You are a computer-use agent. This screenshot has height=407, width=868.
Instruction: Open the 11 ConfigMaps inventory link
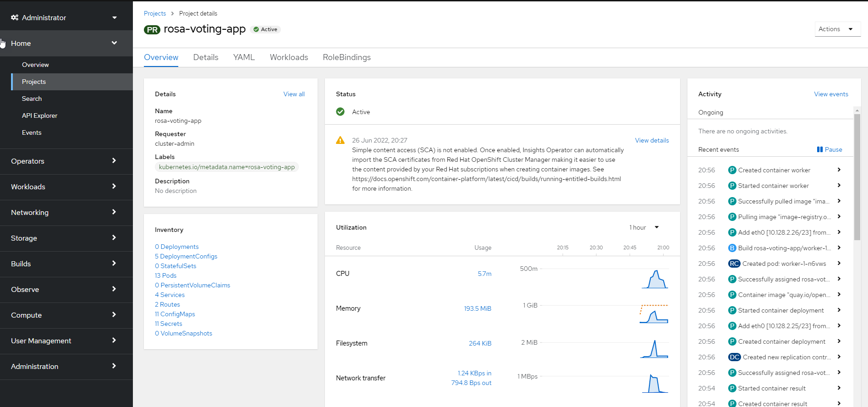175,314
